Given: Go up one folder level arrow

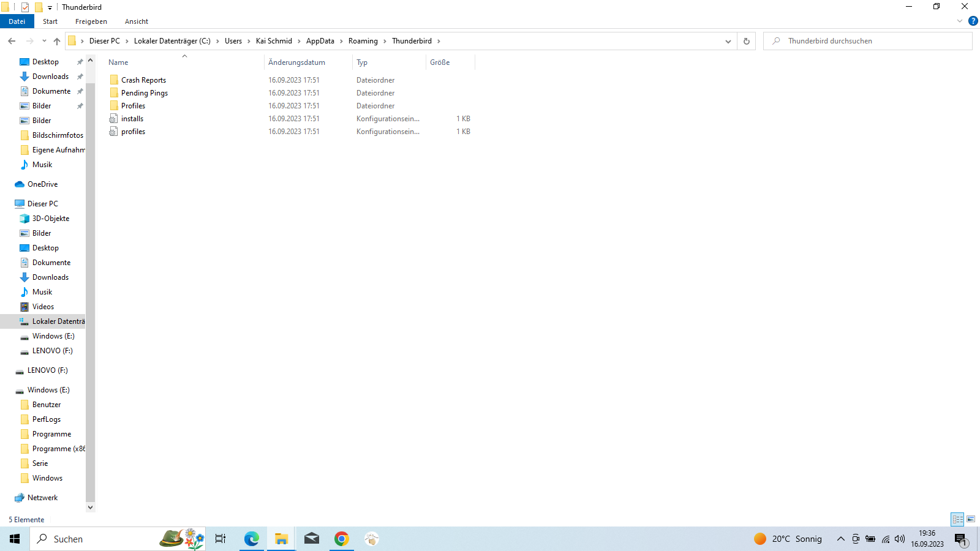Looking at the screenshot, I should [x=57, y=41].
